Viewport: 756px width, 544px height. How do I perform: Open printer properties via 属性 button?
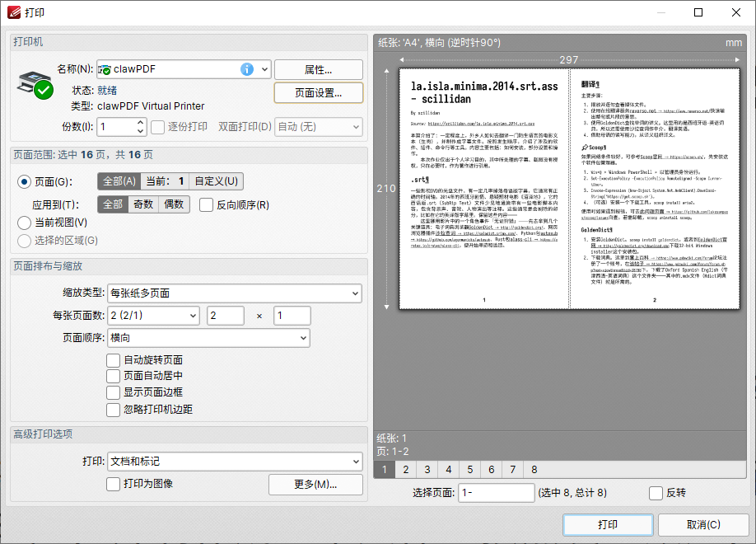tap(319, 68)
